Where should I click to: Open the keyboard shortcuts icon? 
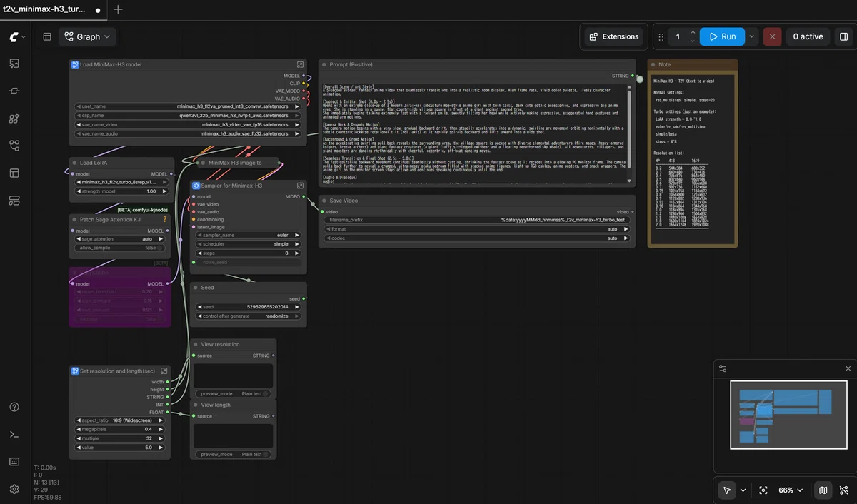point(14,462)
